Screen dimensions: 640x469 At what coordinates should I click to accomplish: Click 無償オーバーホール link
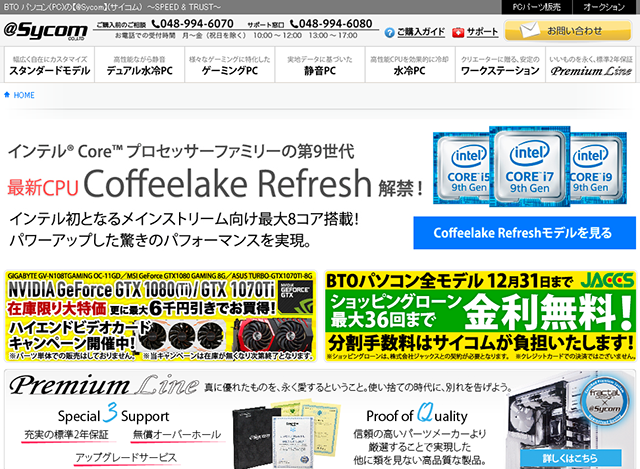[x=177, y=435]
